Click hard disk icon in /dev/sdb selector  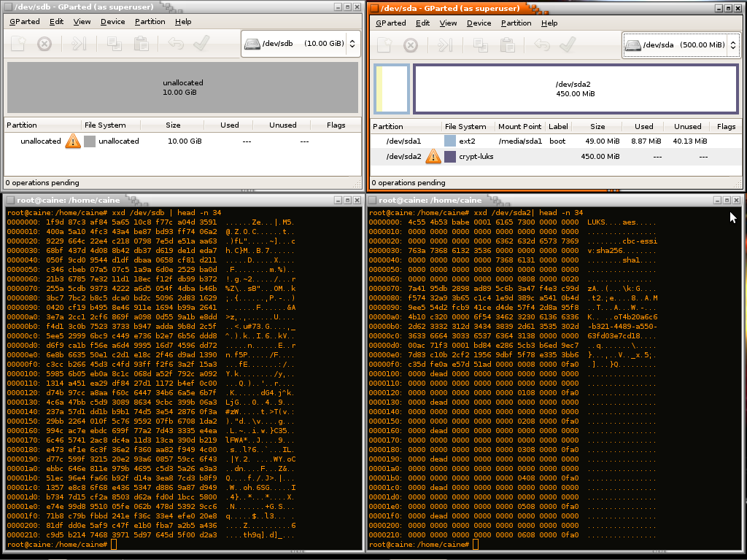252,44
